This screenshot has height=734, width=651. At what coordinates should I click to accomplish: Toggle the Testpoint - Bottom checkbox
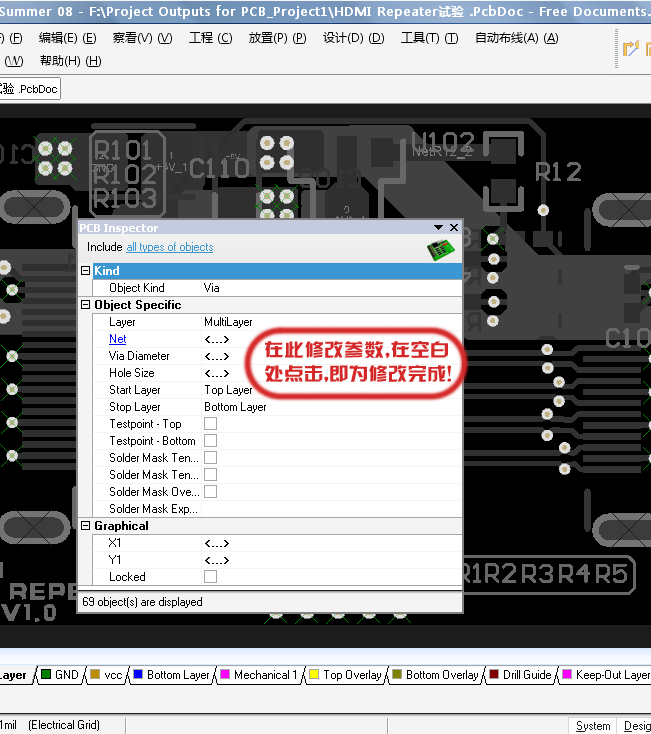[211, 440]
